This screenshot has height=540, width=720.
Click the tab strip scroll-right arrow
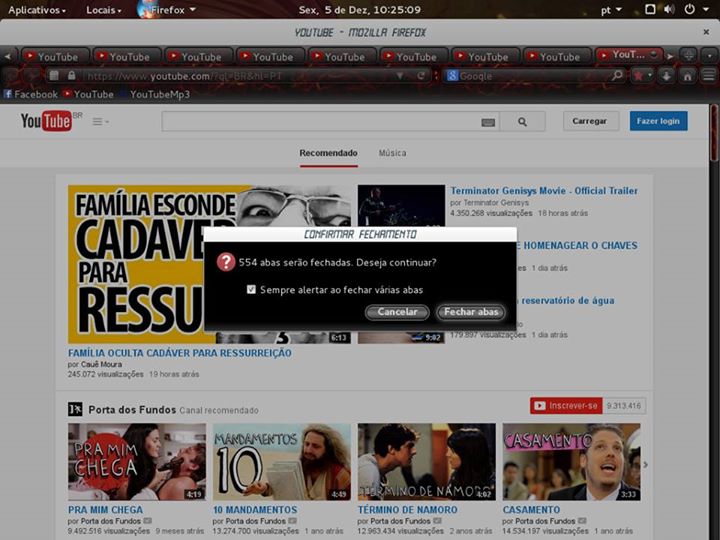(670, 56)
